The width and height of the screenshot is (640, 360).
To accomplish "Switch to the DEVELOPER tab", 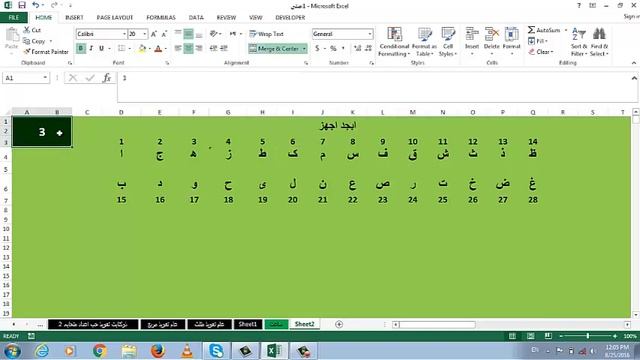I will (x=290, y=18).
